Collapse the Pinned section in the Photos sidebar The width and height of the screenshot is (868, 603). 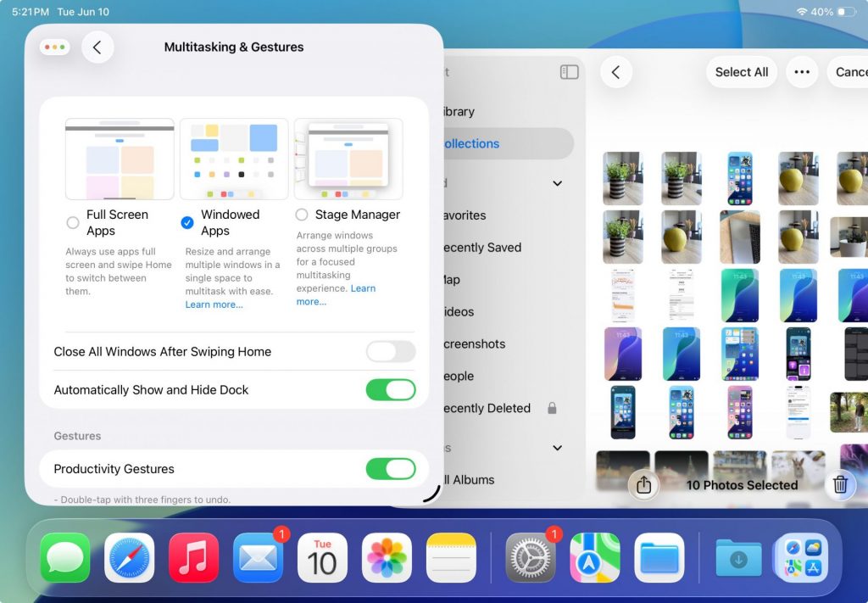557,183
